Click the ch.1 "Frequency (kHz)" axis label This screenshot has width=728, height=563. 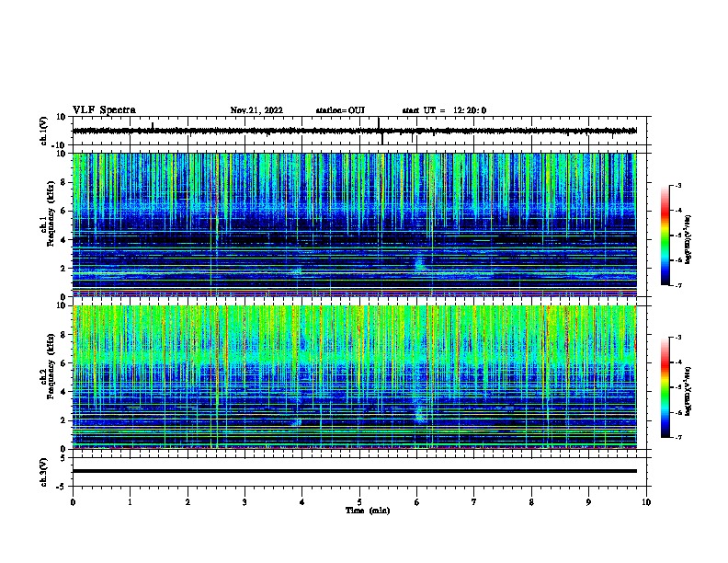coord(51,213)
